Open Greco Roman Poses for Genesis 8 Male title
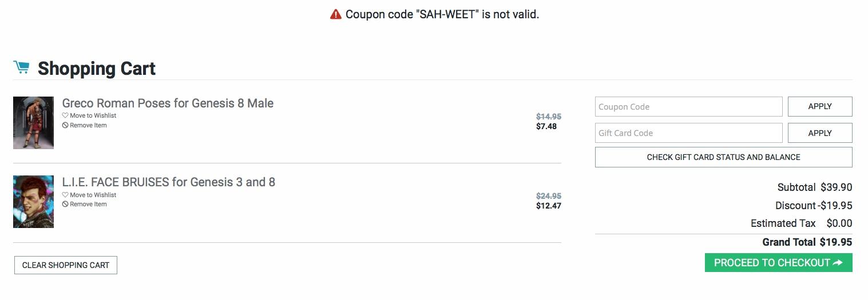 pyautogui.click(x=168, y=103)
